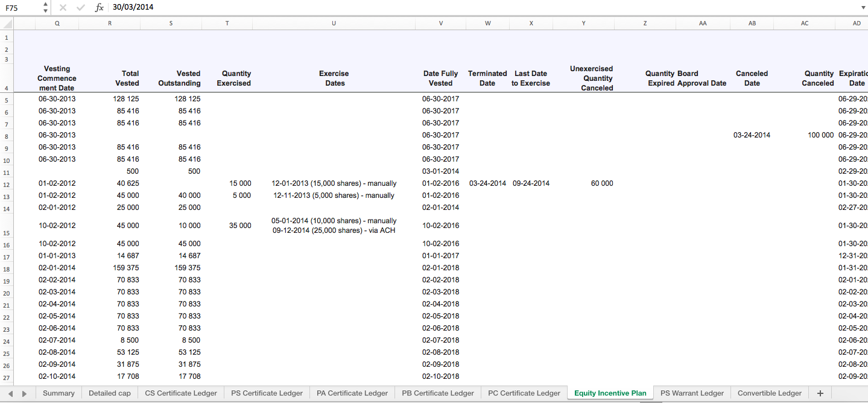This screenshot has height=403, width=868.
Task: Select the Equity Incentive Plan tab
Action: click(610, 393)
